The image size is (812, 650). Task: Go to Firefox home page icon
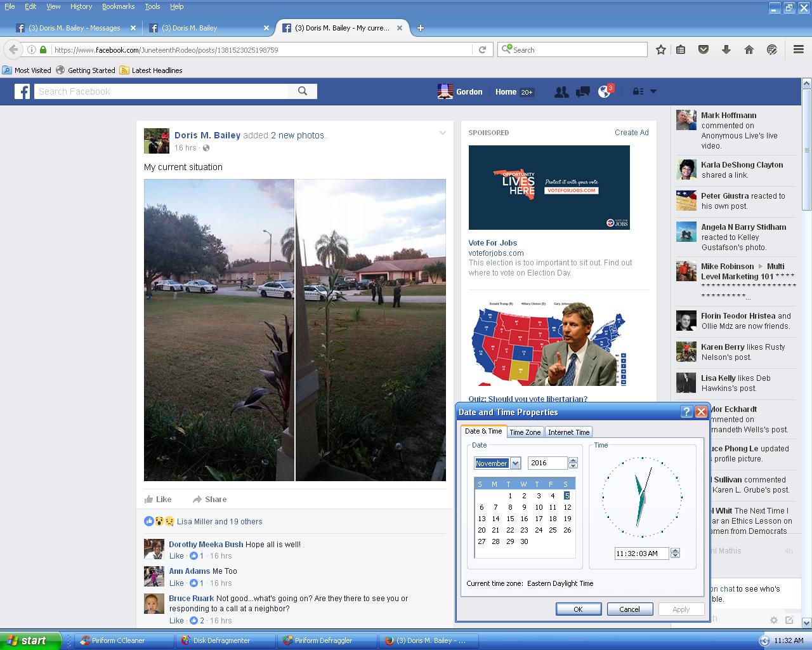749,50
